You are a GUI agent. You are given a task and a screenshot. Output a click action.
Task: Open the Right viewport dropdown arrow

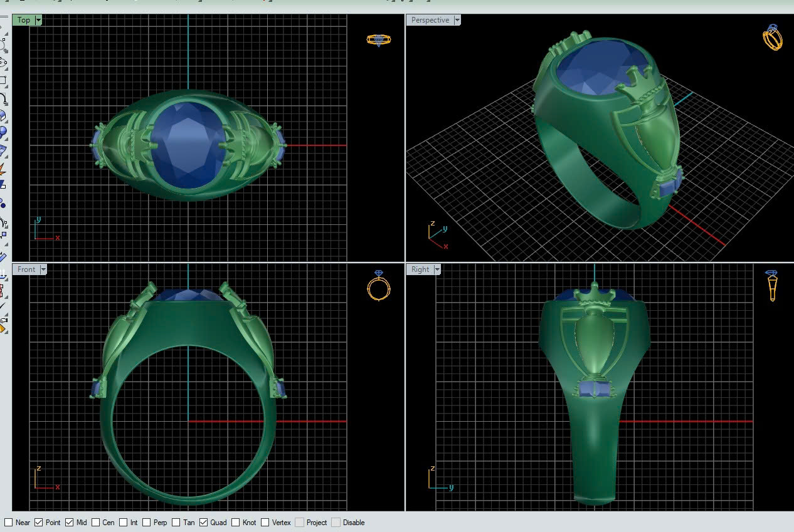point(437,269)
